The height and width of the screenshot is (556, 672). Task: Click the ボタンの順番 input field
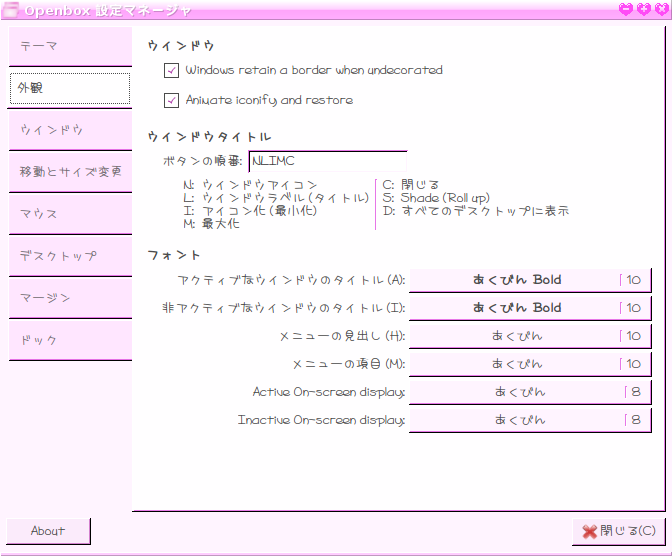[328, 161]
